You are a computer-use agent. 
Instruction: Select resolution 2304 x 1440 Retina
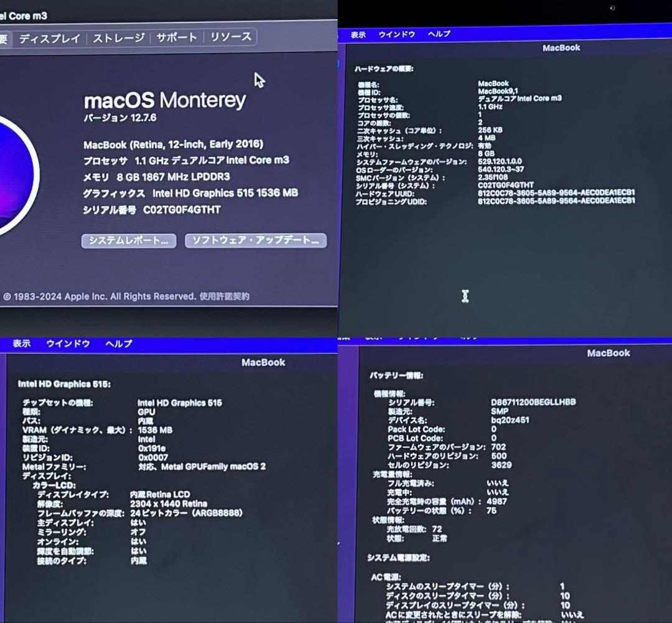tap(169, 504)
